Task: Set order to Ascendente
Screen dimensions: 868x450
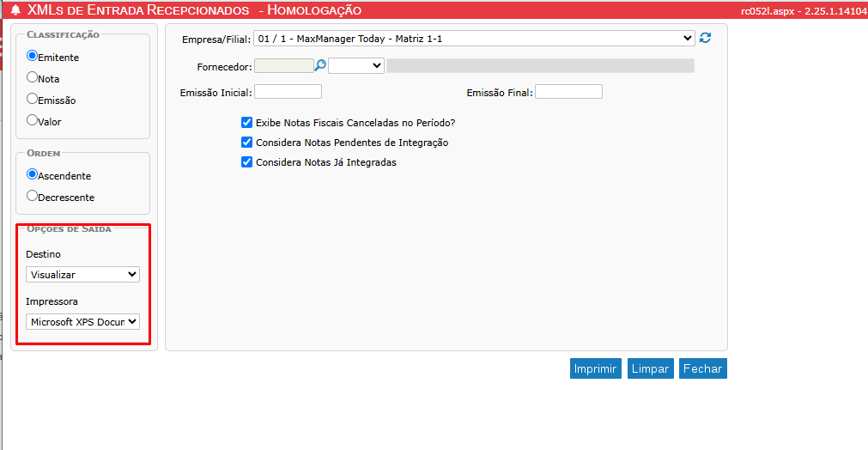Action: [x=33, y=174]
